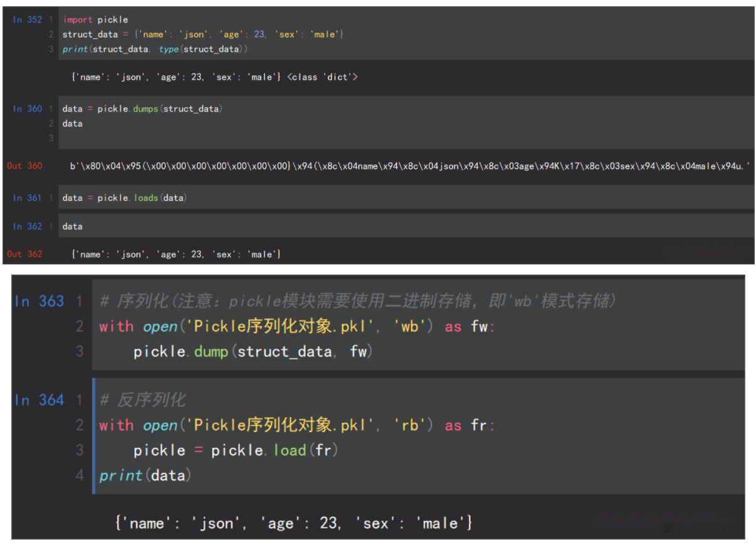The height and width of the screenshot is (544, 756).
Task: Click the pickle.dumps(struct_data) line
Action: [x=143, y=109]
